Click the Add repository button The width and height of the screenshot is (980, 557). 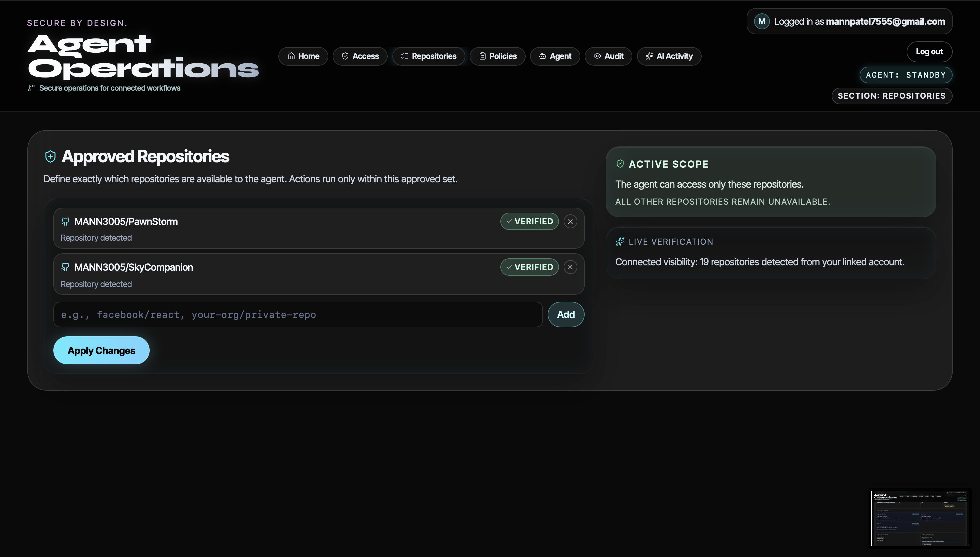[x=566, y=315]
